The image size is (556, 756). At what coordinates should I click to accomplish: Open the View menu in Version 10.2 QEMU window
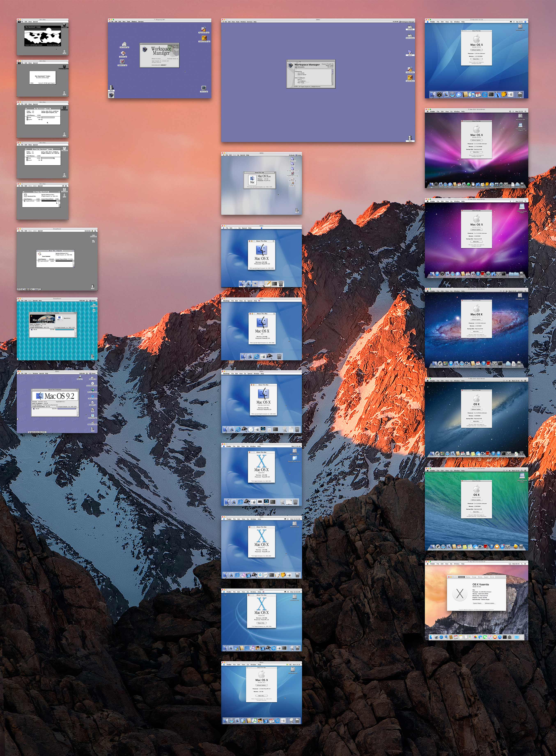(x=244, y=592)
